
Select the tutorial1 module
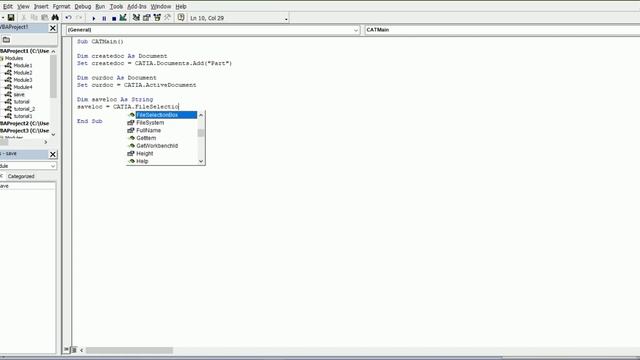point(22,116)
